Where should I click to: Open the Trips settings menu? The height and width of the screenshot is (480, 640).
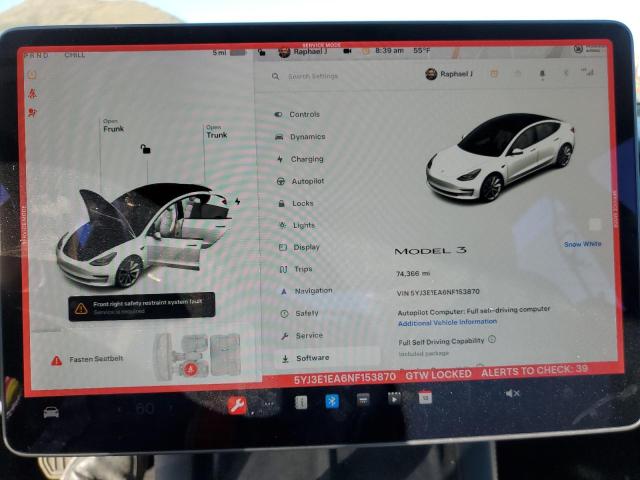(x=296, y=269)
